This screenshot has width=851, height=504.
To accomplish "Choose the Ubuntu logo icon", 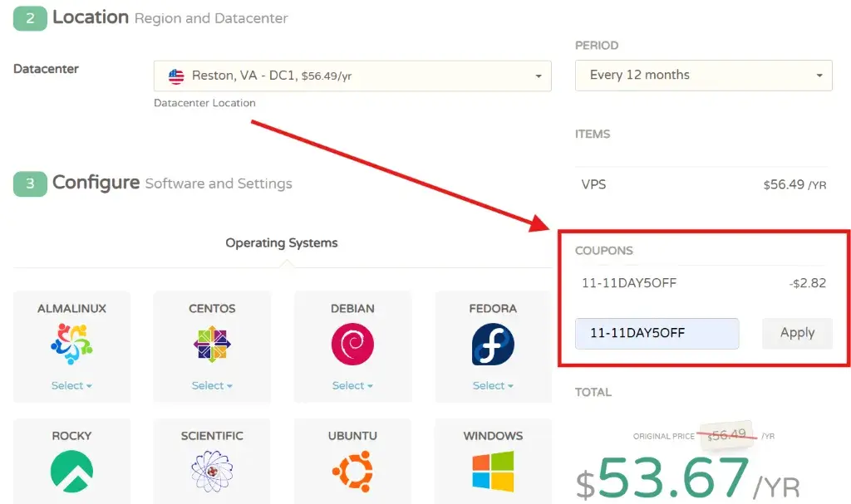I will point(352,472).
